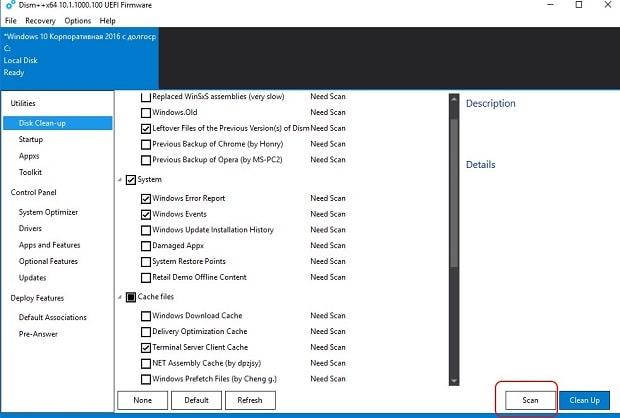Uncheck Windows Events
Viewport: 620px width, 418px height.
tap(146, 214)
